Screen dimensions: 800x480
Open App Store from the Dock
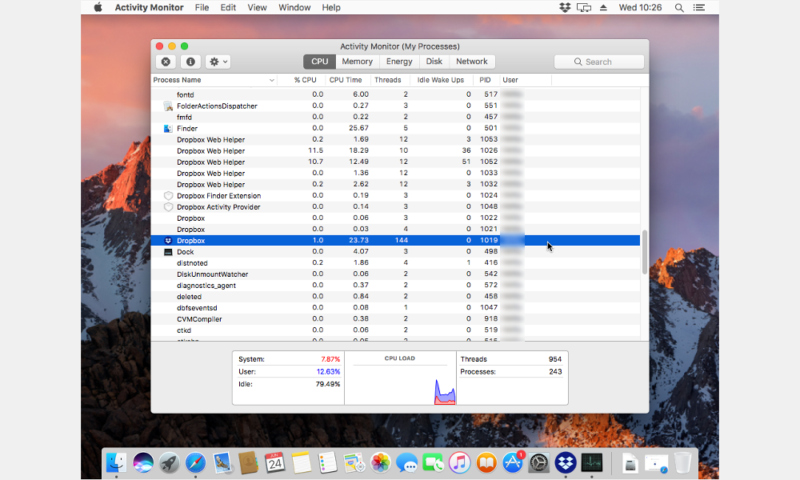tap(513, 463)
